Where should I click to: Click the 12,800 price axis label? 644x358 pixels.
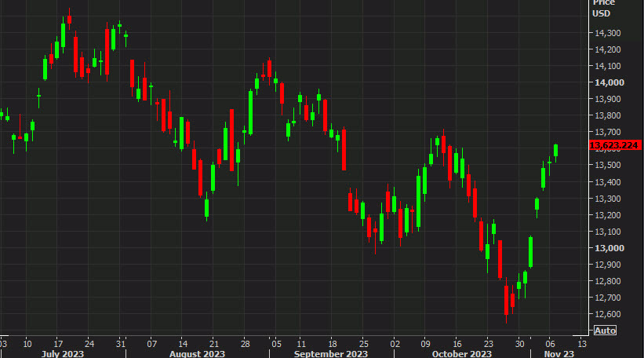click(607, 281)
